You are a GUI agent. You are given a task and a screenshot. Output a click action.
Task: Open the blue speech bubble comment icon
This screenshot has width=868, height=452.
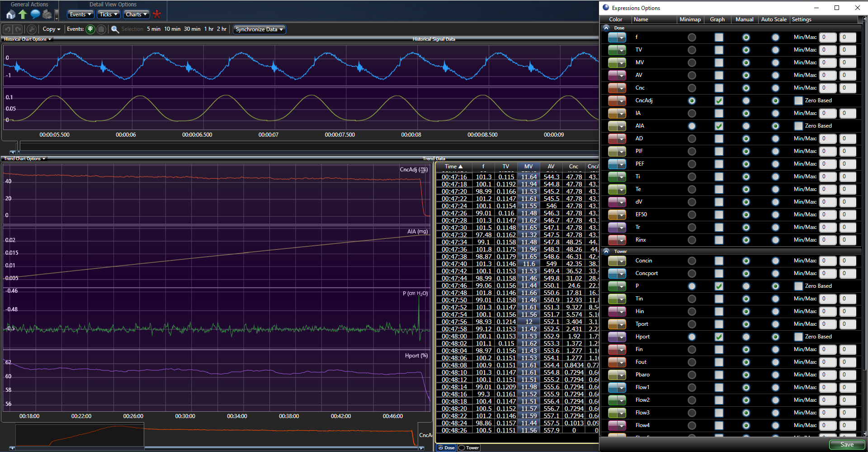pyautogui.click(x=35, y=14)
